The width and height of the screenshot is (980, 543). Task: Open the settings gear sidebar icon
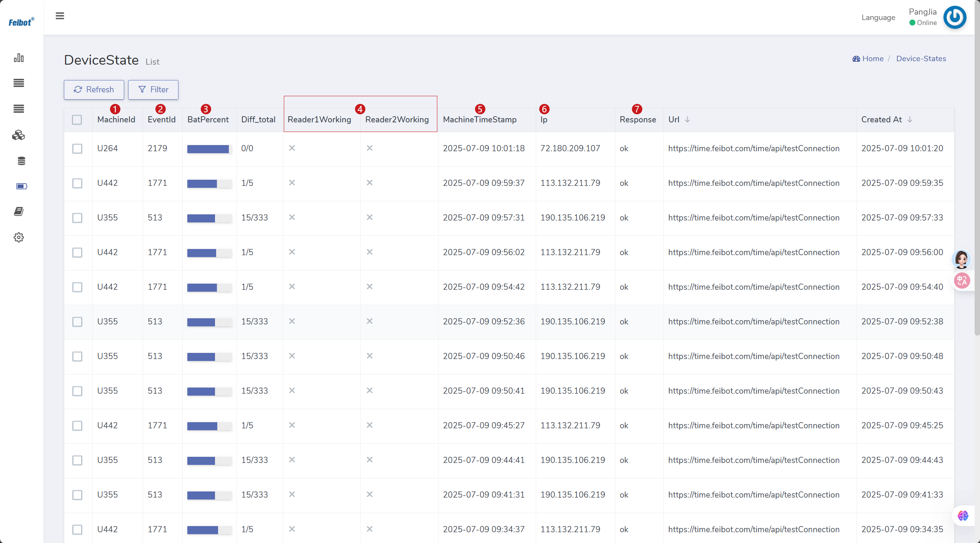tap(19, 237)
